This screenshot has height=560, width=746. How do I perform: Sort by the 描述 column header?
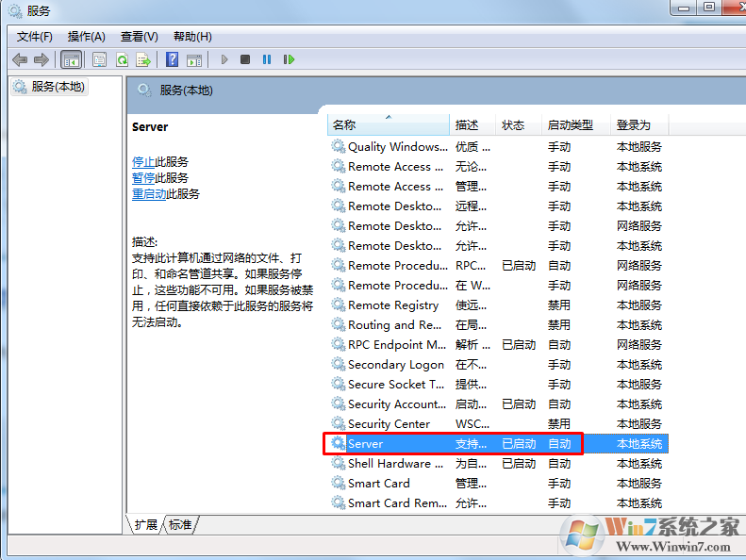(472, 124)
